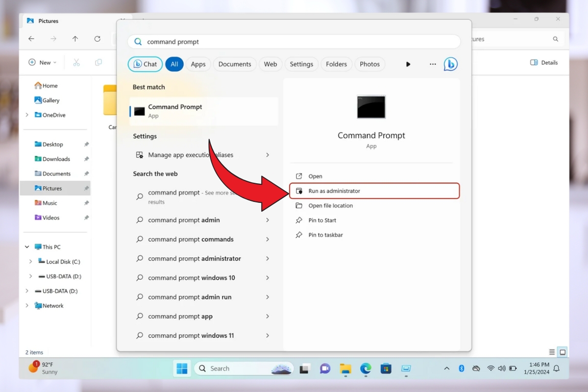Open Downloads quick access folder

pyautogui.click(x=52, y=159)
